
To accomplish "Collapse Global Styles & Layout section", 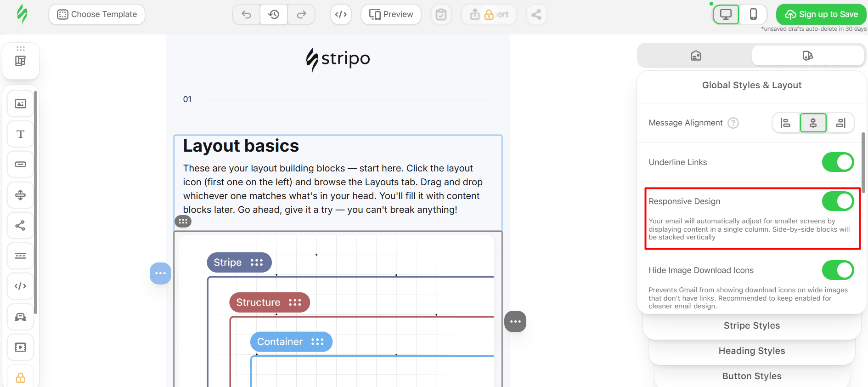I will click(x=752, y=85).
